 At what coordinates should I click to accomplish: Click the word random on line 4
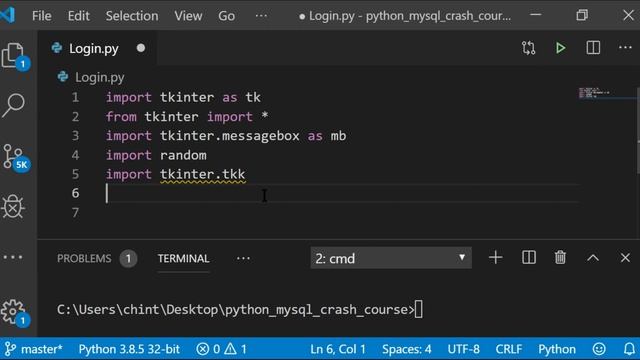(x=183, y=155)
